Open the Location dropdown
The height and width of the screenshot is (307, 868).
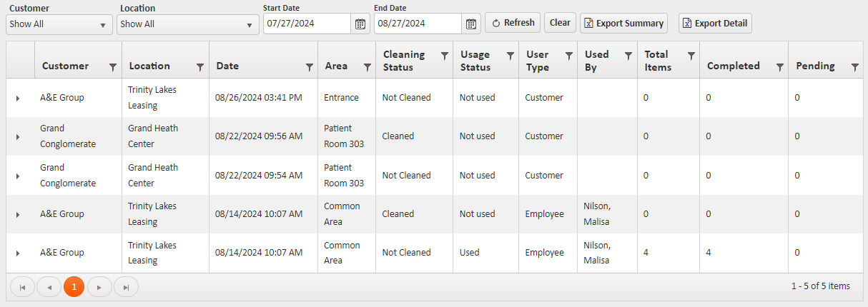pyautogui.click(x=188, y=24)
